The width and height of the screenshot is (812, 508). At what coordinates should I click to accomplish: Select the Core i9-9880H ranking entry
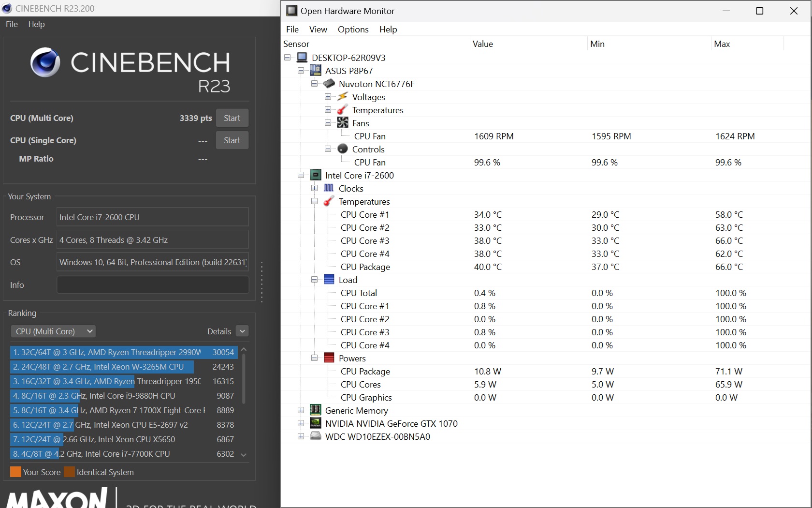coord(124,396)
